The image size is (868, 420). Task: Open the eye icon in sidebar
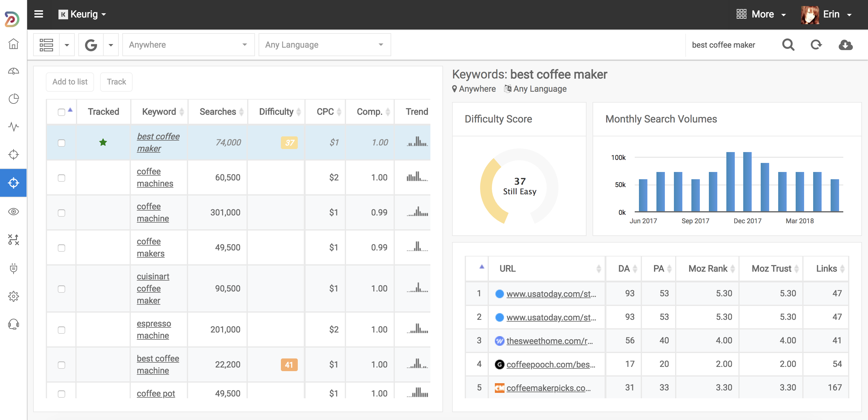tap(14, 212)
